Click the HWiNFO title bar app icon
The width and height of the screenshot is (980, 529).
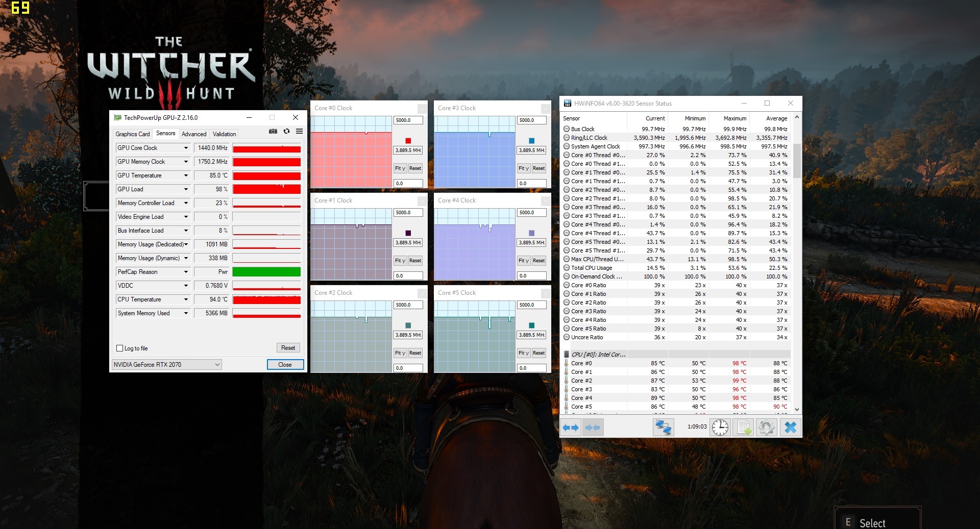tap(567, 103)
